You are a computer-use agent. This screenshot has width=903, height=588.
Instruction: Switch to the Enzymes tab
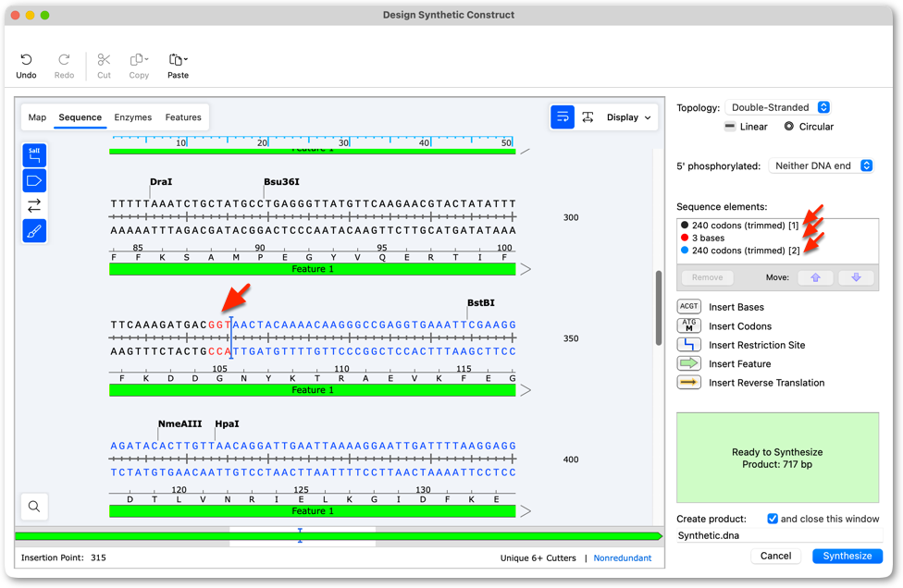click(x=133, y=117)
